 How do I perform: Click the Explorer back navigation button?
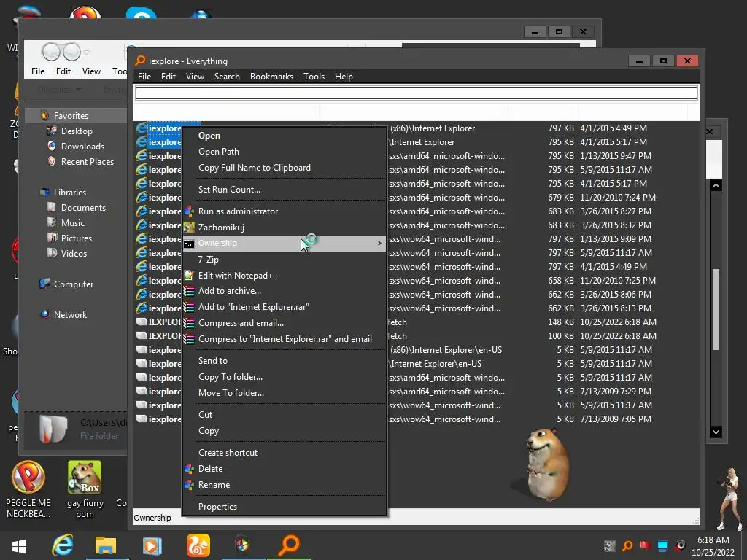point(51,52)
